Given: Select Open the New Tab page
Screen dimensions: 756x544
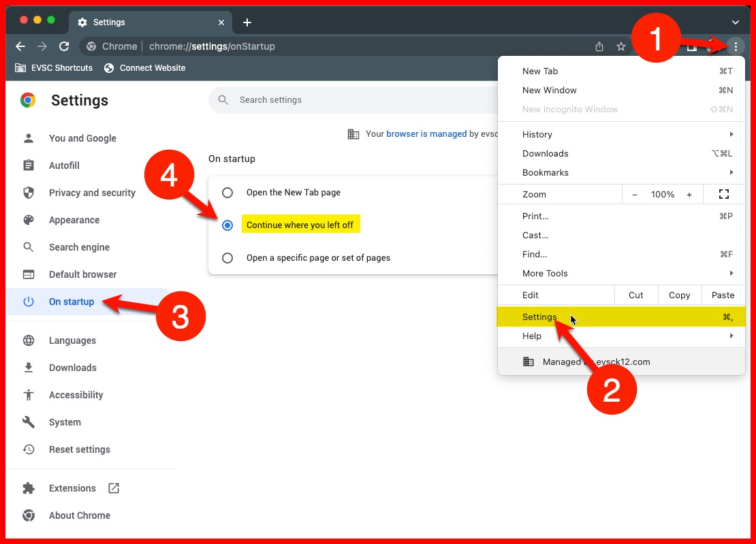Looking at the screenshot, I should click(x=227, y=193).
